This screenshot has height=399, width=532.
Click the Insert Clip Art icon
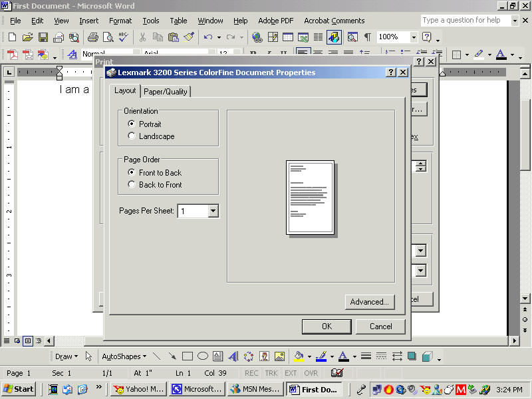pos(264,356)
